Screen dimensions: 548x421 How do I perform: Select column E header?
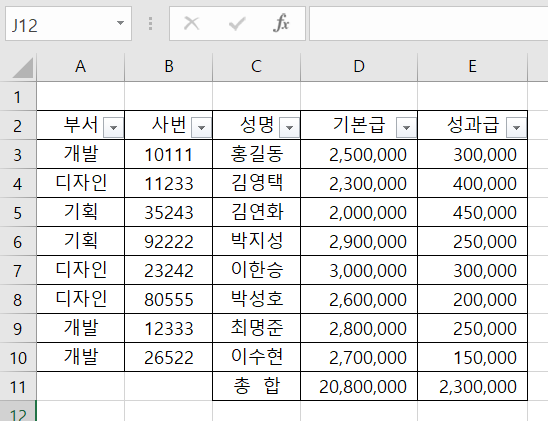click(x=473, y=66)
